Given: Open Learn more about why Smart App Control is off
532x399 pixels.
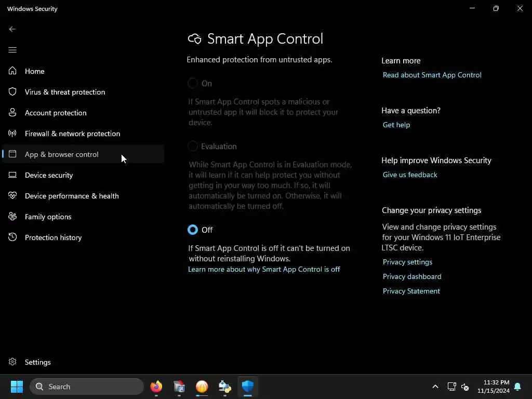Looking at the screenshot, I should (264, 269).
